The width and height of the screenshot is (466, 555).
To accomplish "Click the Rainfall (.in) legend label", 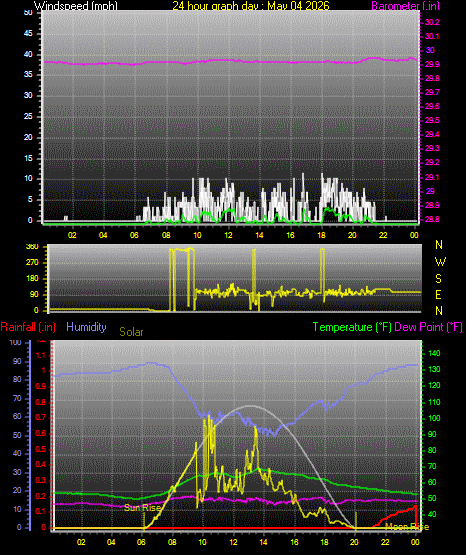I will point(28,327).
